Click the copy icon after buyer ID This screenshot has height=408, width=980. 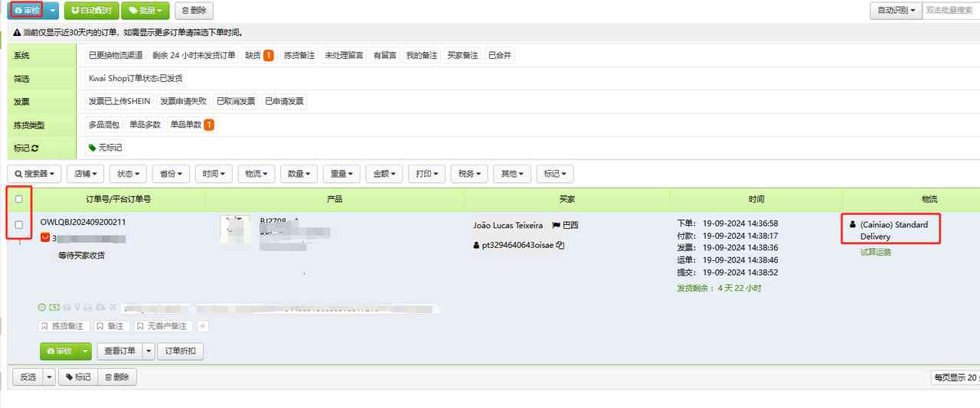coord(560,246)
